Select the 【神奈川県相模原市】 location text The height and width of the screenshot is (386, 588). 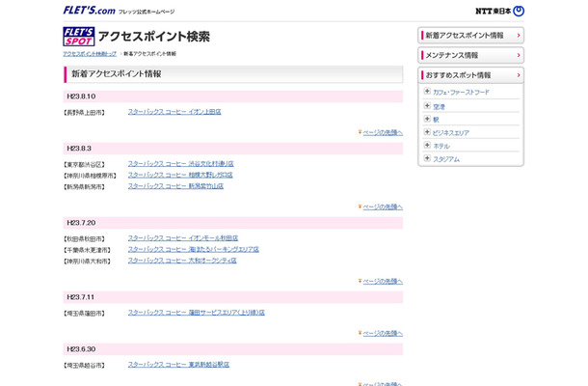pos(90,176)
